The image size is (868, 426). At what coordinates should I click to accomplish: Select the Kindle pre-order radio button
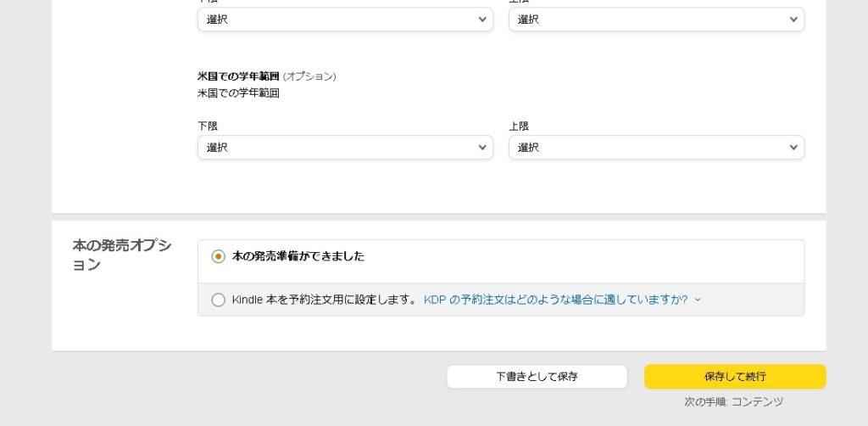219,300
